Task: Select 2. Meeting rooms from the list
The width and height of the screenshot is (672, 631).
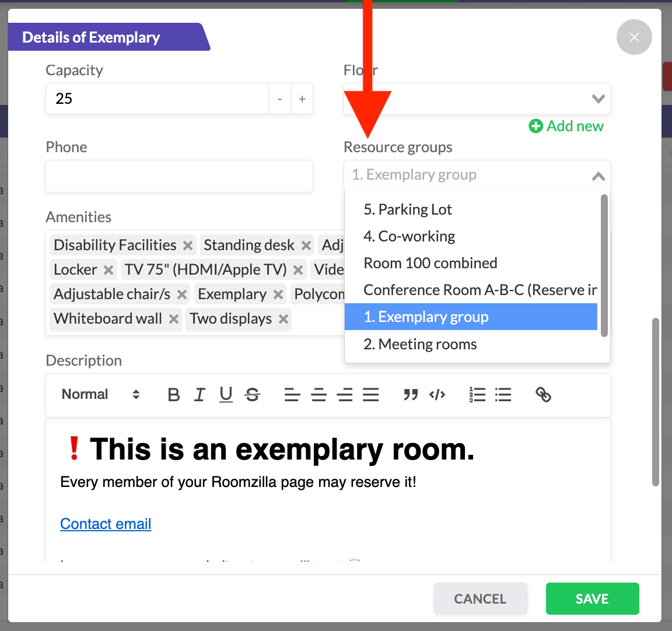Action: pos(420,345)
